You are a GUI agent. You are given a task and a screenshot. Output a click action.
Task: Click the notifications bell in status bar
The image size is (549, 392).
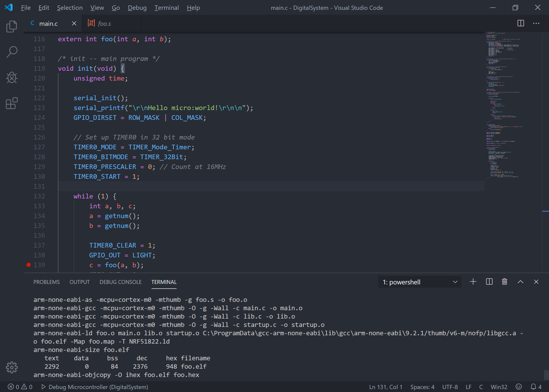pos(536,387)
